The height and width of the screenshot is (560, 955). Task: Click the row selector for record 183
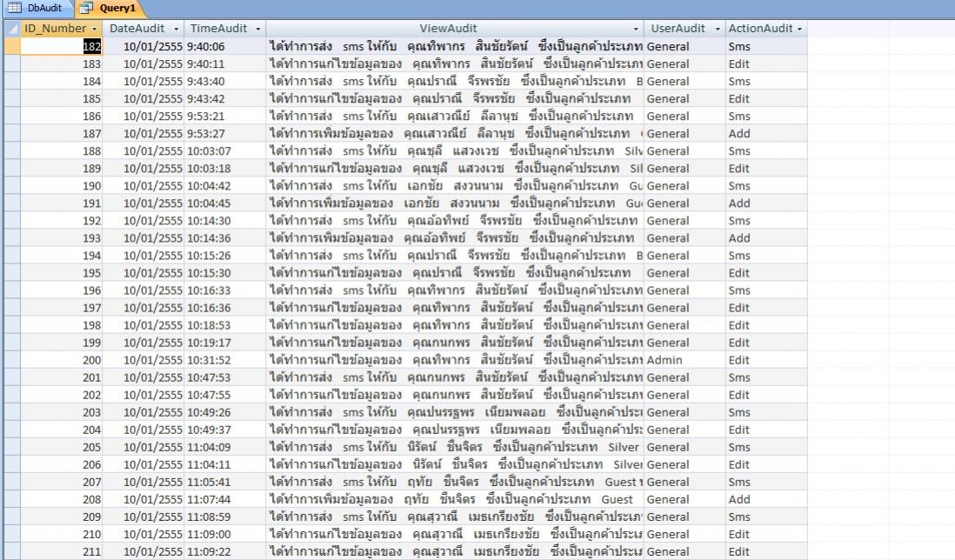click(x=11, y=64)
